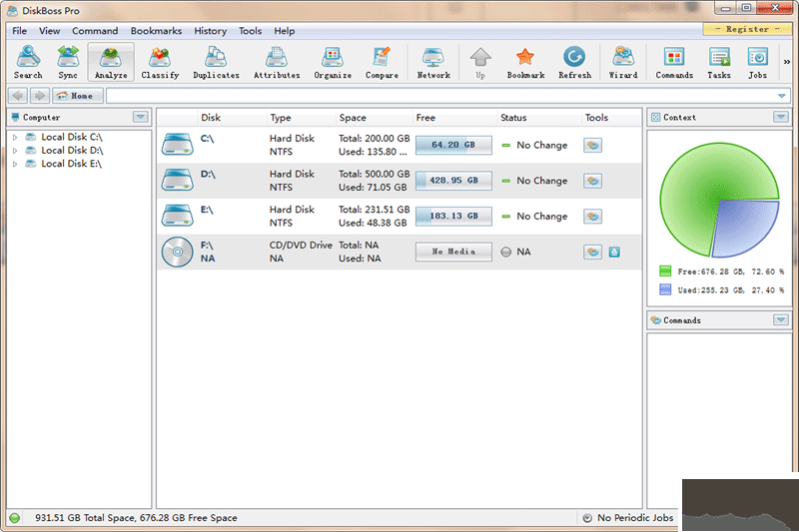
Task: Click the Sync toolbar icon
Action: pos(68,62)
